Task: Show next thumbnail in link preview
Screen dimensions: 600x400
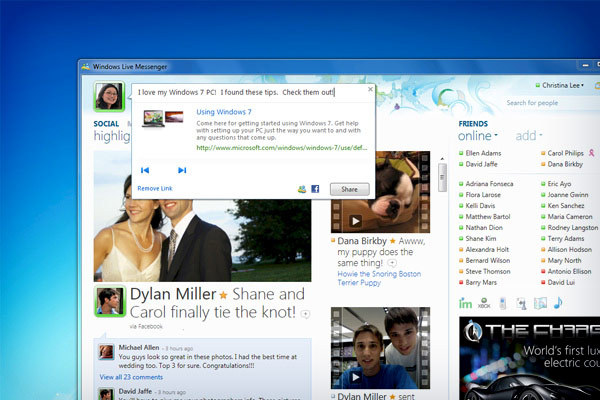Action: (x=182, y=170)
